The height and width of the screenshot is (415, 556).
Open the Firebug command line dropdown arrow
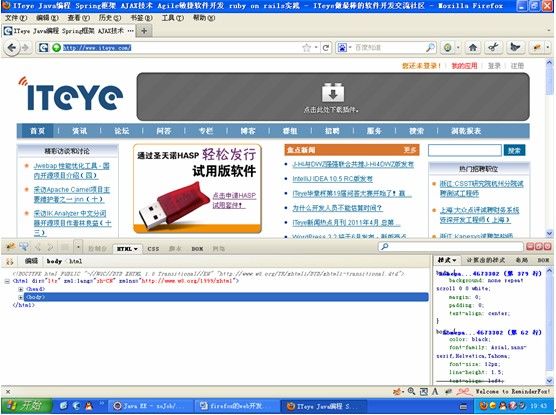[78, 247]
